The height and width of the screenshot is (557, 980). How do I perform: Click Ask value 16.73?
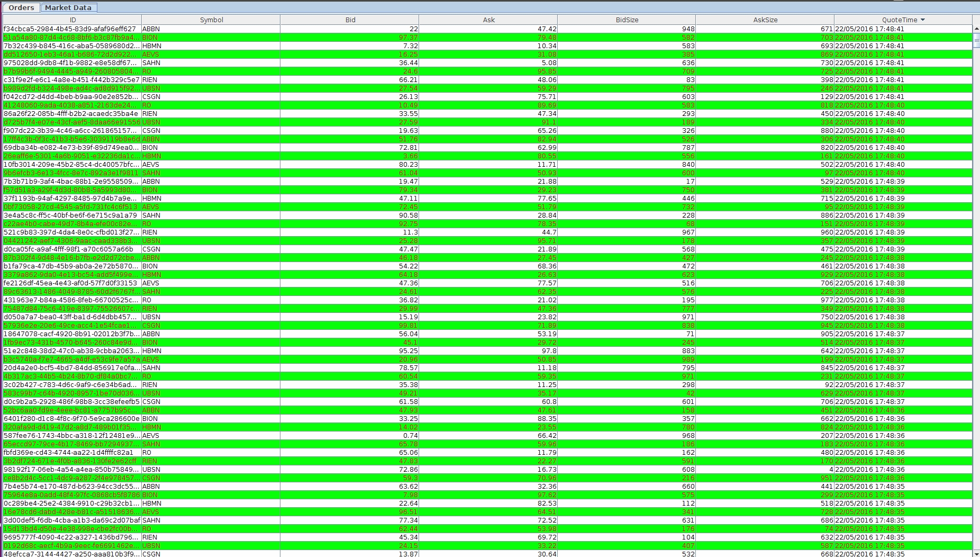click(x=547, y=470)
